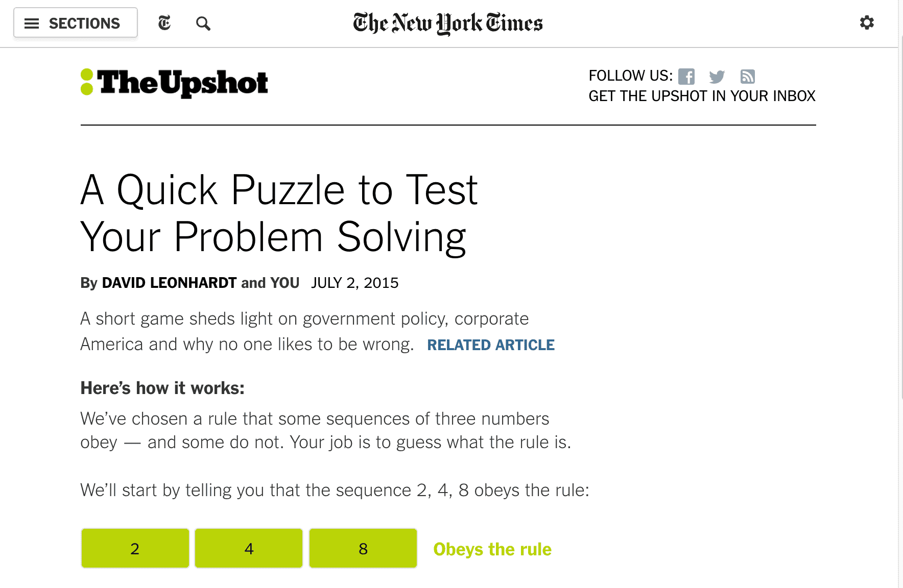This screenshot has height=588, width=903.
Task: Click the article headline text
Action: pyautogui.click(x=279, y=213)
